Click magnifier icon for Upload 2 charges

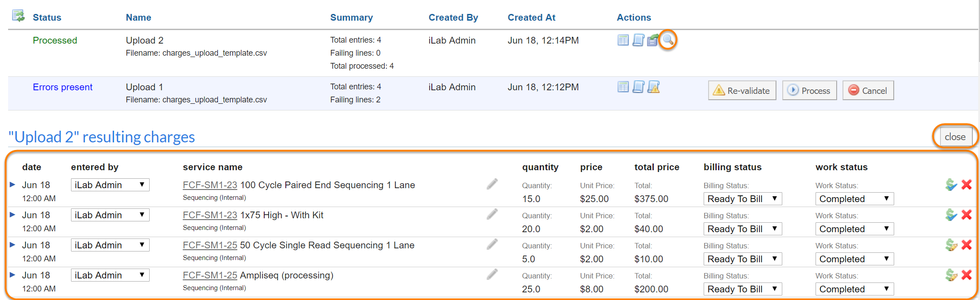pyautogui.click(x=668, y=40)
